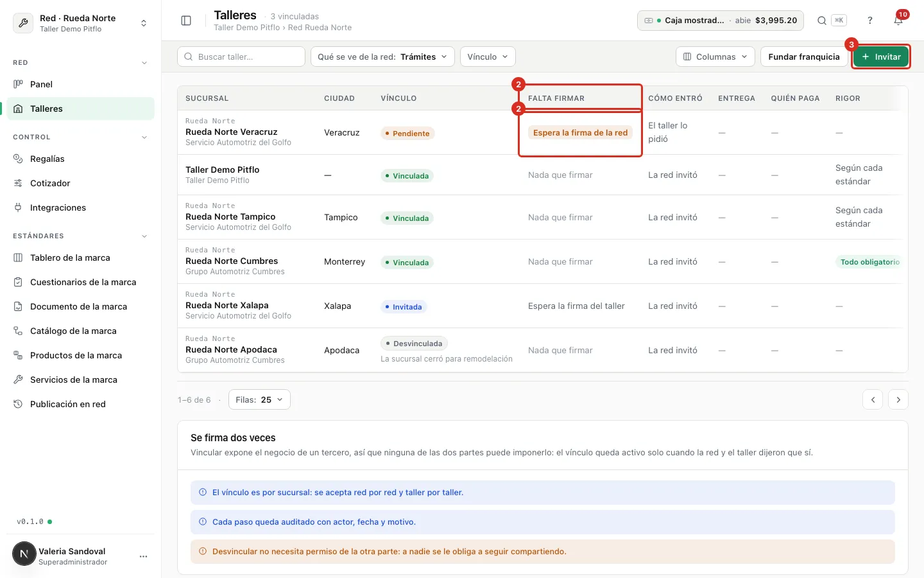Collapse the CONTROL sidebar section
Viewport: 924px width, 578px height.
[144, 137]
